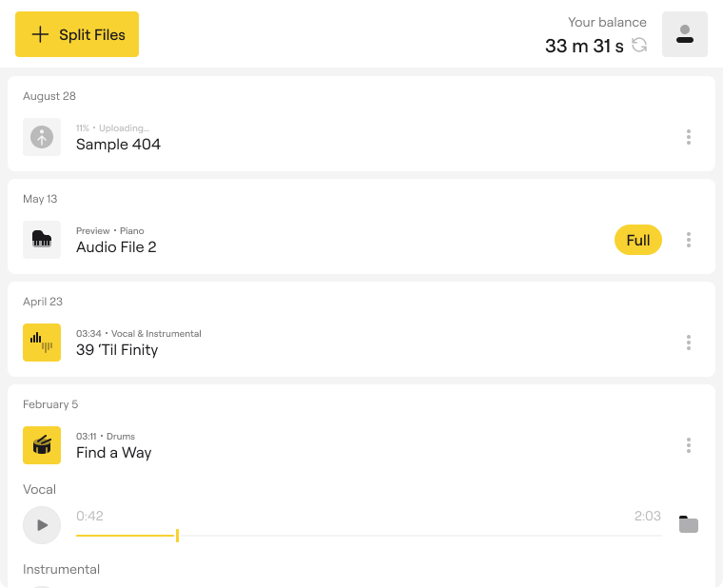The image size is (723, 588).
Task: Open the user profile avatar
Action: (684, 34)
